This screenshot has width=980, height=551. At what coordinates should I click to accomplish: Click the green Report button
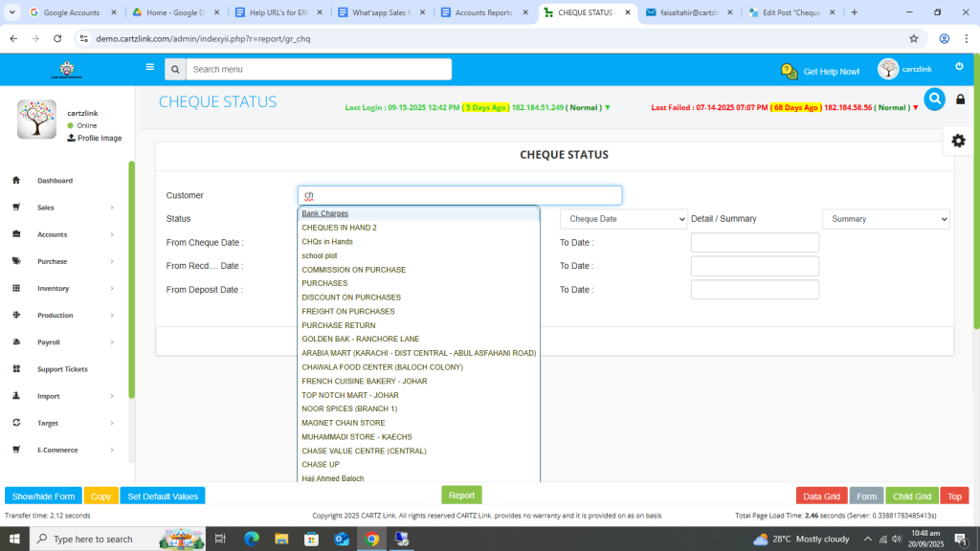461,496
